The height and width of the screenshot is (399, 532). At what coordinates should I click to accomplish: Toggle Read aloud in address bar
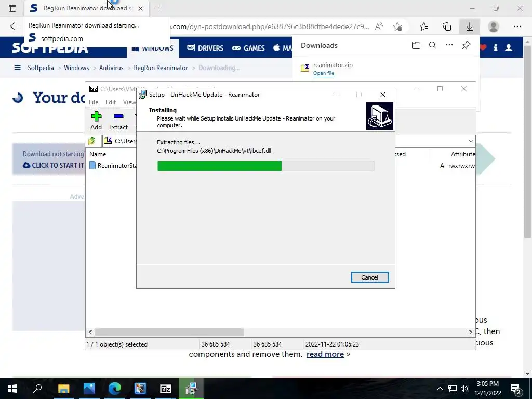379,26
